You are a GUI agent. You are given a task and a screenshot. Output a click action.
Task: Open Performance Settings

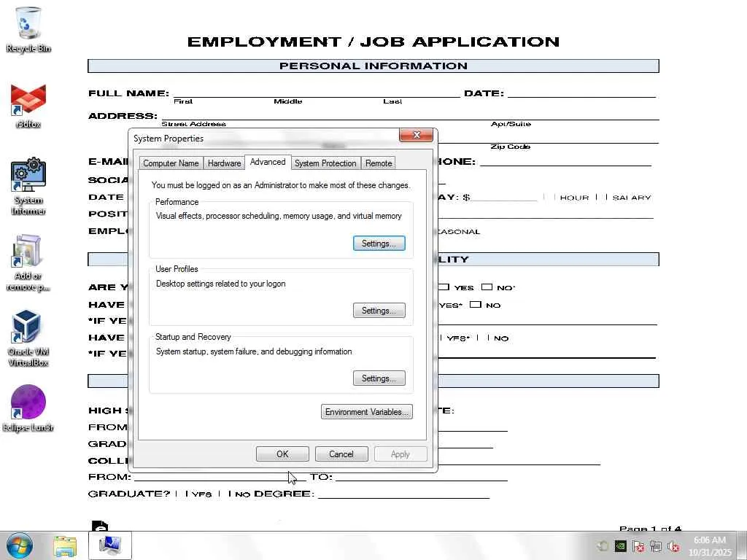(379, 244)
